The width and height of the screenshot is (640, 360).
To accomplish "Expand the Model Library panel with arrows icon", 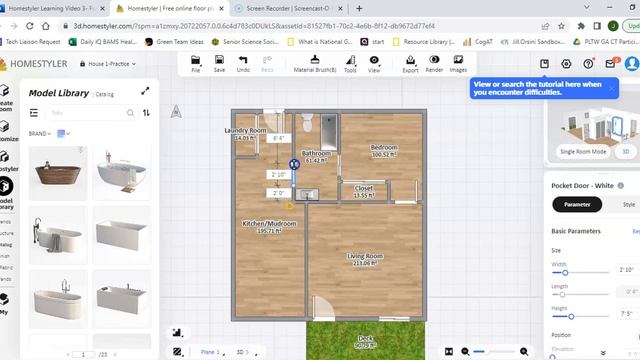I will (145, 91).
